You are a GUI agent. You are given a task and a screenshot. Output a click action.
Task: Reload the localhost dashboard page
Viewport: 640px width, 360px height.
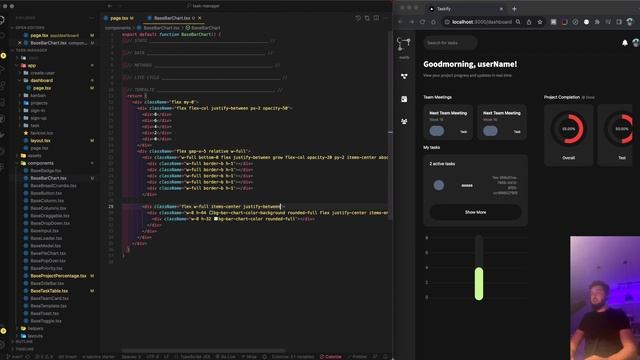[x=422, y=22]
